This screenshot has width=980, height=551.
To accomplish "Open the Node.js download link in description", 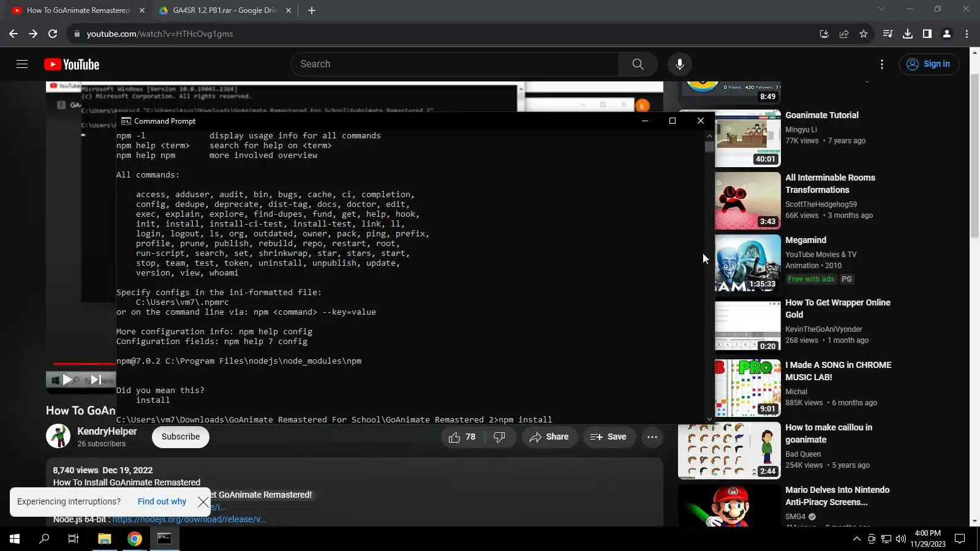I will [x=189, y=519].
